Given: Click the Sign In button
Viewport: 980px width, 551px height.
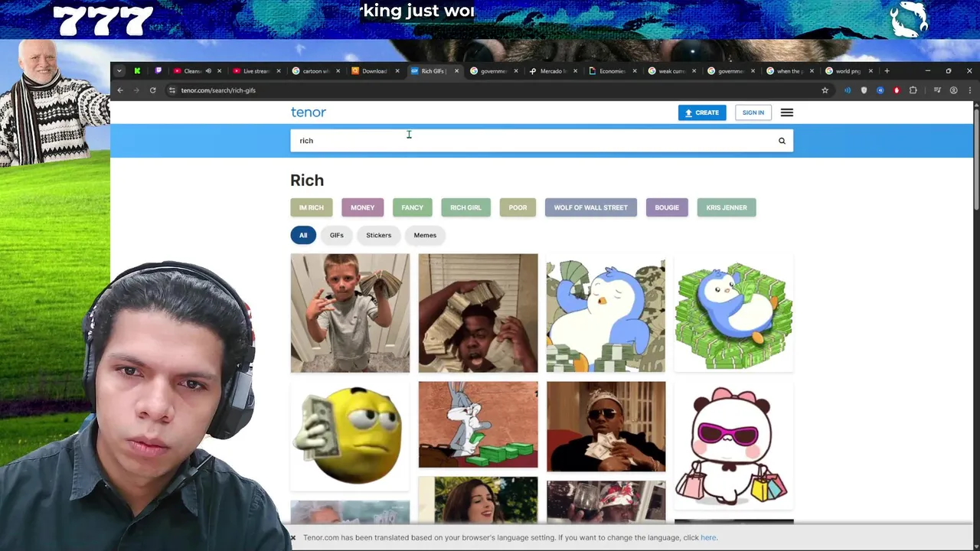Looking at the screenshot, I should (753, 112).
